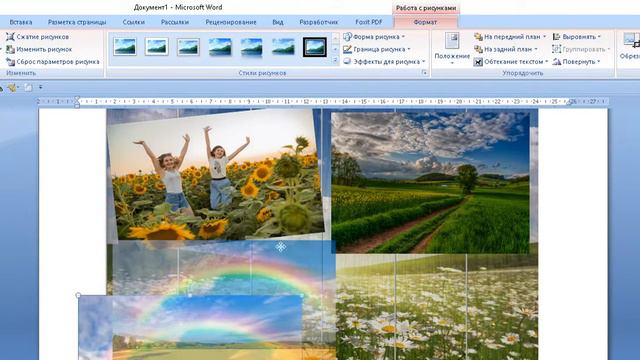The height and width of the screenshot is (360, 640).
Task: Select the sunflower field girls photo
Action: click(216, 175)
